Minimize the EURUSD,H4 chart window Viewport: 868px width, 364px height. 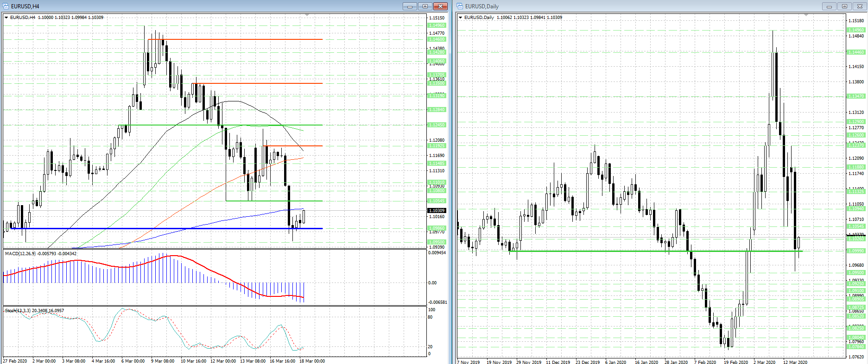click(410, 6)
